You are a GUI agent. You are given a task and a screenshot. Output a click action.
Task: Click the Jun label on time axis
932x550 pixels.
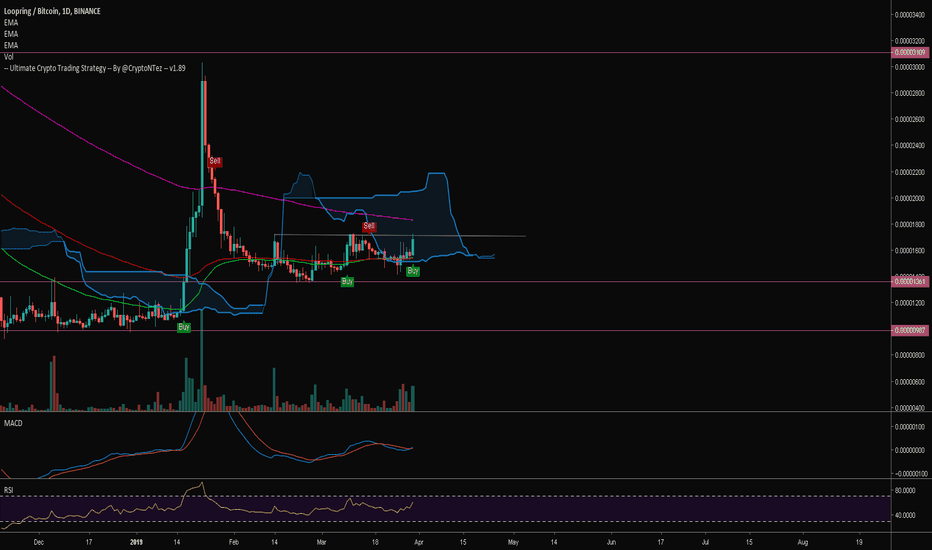coord(611,542)
